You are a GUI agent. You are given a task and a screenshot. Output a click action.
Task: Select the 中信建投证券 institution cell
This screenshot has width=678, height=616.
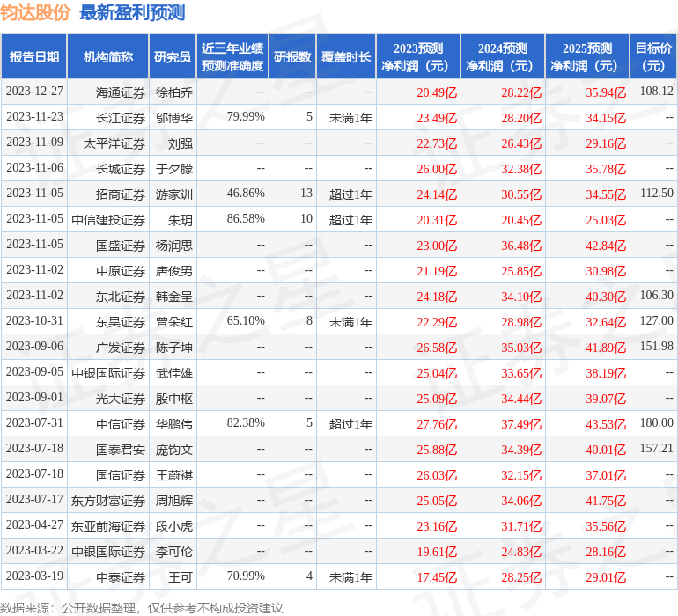point(108,220)
